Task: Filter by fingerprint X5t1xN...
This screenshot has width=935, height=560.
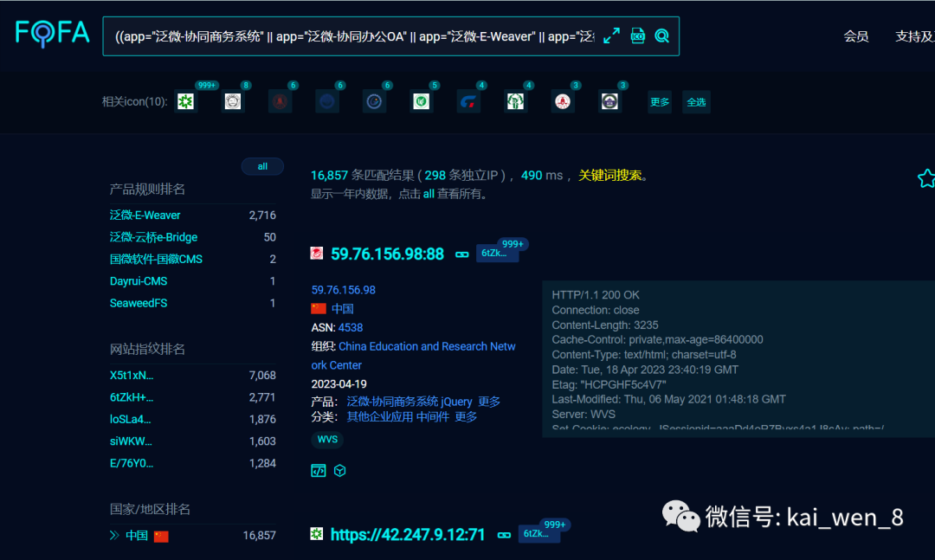Action: 132,375
